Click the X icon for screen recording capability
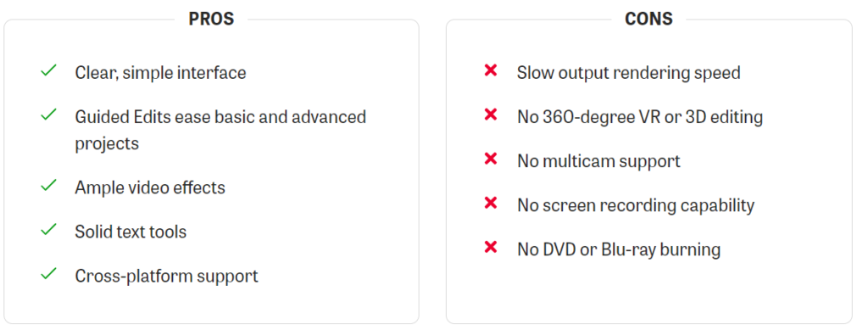 [491, 204]
